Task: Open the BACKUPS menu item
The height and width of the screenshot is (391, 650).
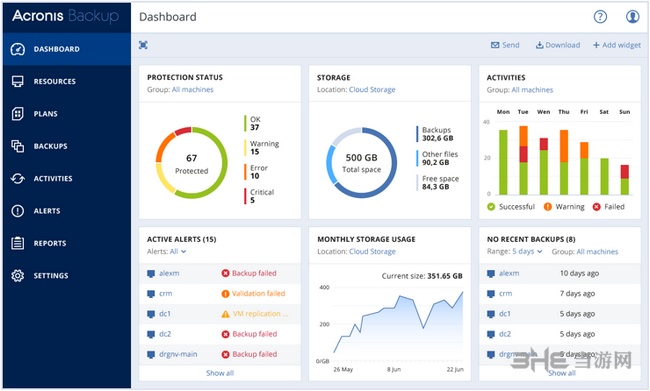Action: tap(67, 146)
